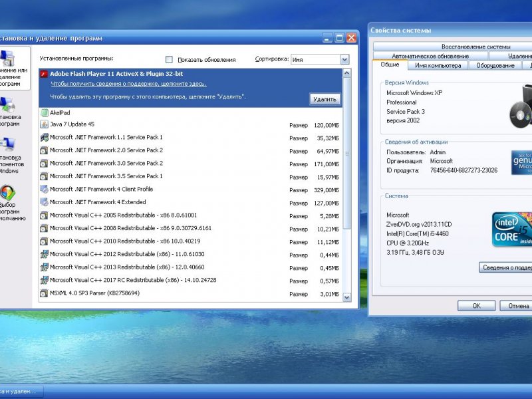Click the program list scrollbar down arrow
This screenshot has width=532, height=399.
click(x=346, y=297)
